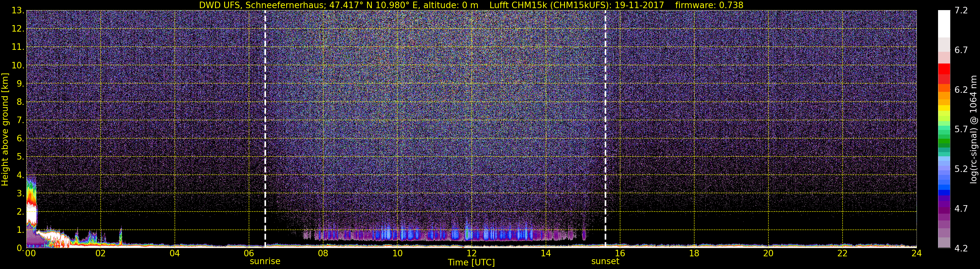980x269 pixels.
Task: Click the time axis tick '16'
Action: tap(620, 253)
